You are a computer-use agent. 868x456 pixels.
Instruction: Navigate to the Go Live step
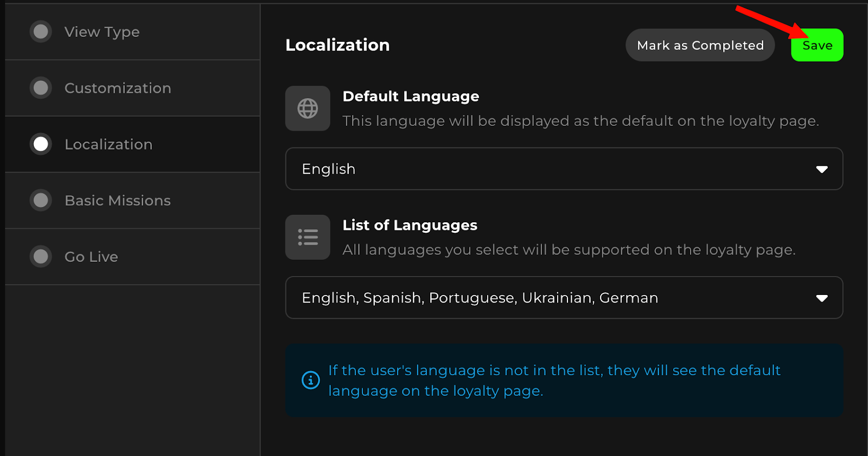[91, 256]
